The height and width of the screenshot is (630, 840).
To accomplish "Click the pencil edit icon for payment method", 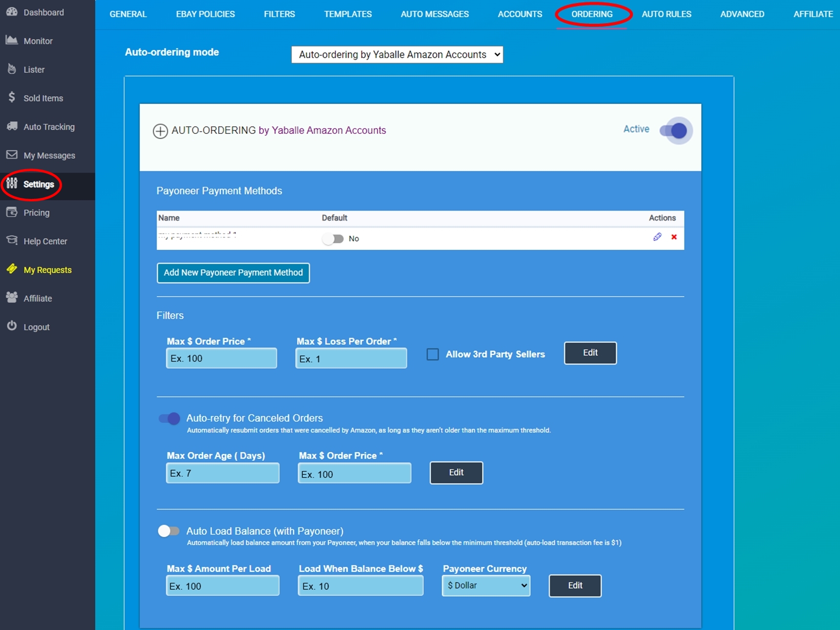I will [x=657, y=237].
